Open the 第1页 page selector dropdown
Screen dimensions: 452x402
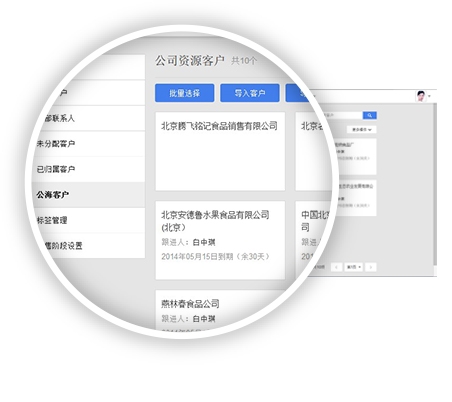pos(354,267)
